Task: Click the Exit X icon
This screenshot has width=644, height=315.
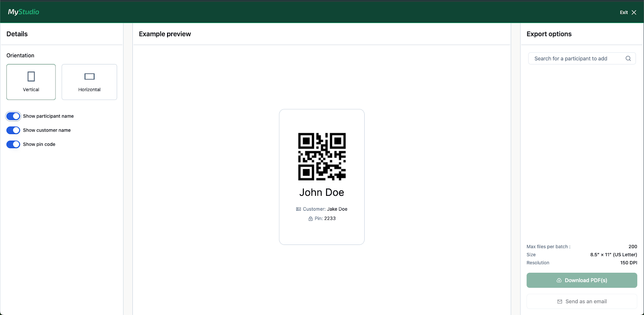Action: 634,12
